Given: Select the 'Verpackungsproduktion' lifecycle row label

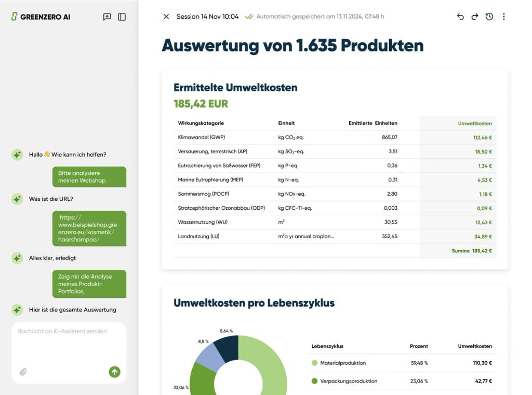Looking at the screenshot, I should [x=349, y=381].
